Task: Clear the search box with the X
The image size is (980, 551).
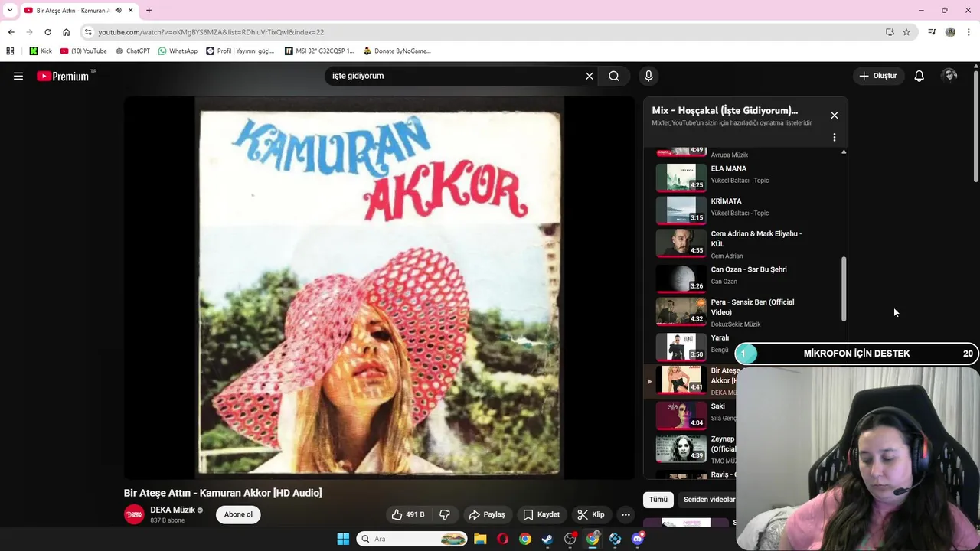Action: [590, 76]
